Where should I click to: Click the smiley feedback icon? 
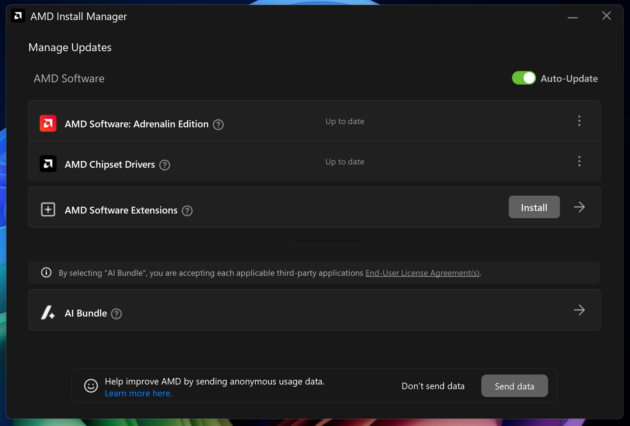point(91,385)
